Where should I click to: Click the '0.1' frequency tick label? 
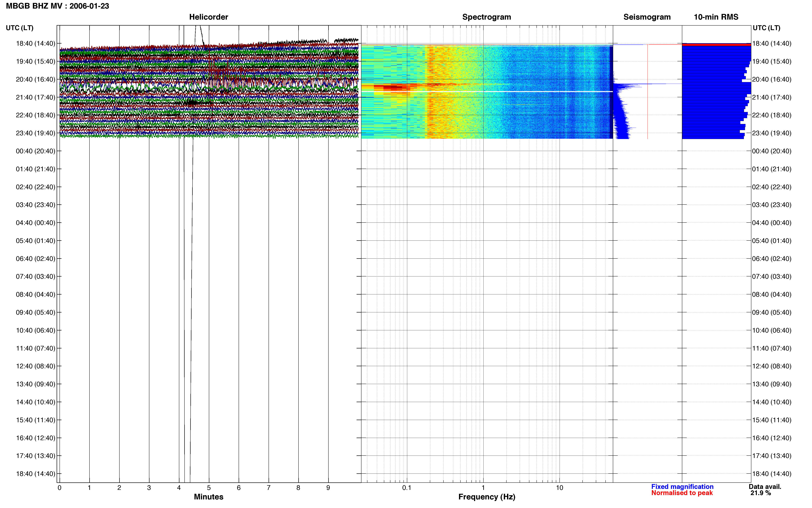point(407,488)
